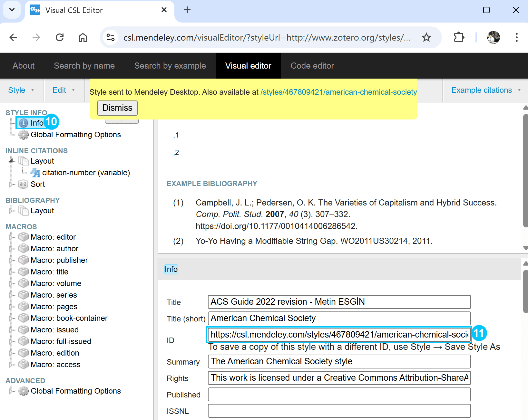Select Macro: edition in the tree
This screenshot has width=528, height=420.
click(x=55, y=353)
